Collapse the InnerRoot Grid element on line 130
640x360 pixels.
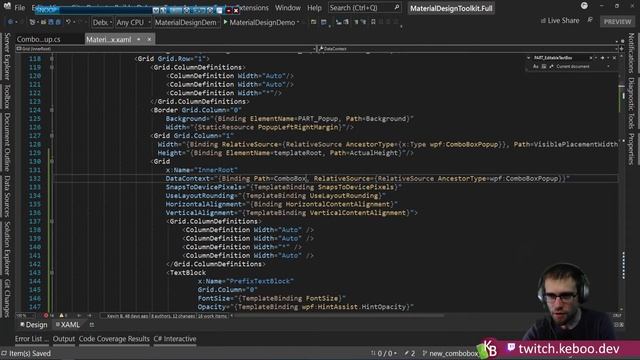52,162
